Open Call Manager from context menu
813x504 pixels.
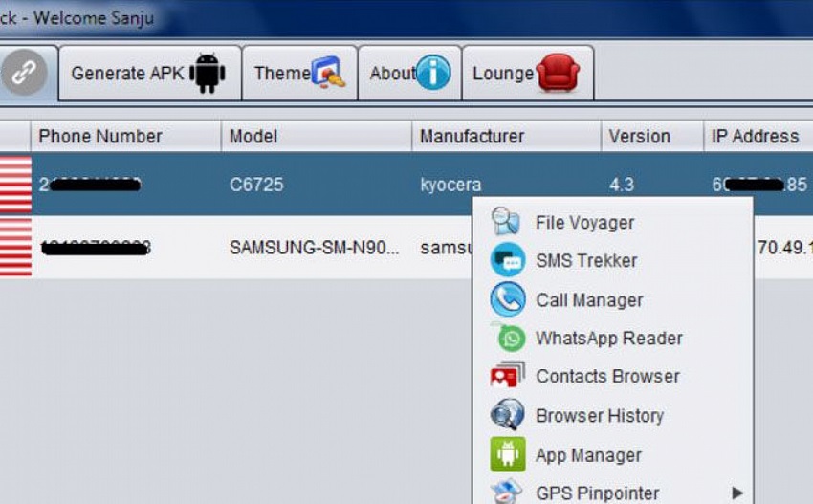point(613,299)
